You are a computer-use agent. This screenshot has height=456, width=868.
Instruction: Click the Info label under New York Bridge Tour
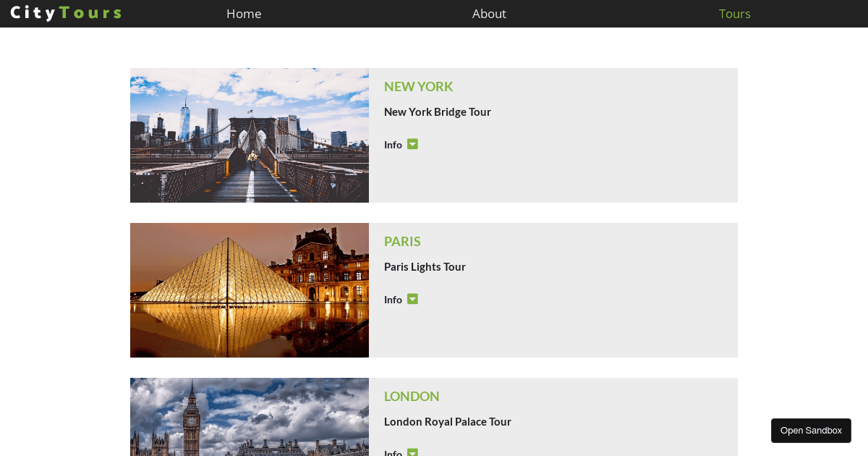393,145
